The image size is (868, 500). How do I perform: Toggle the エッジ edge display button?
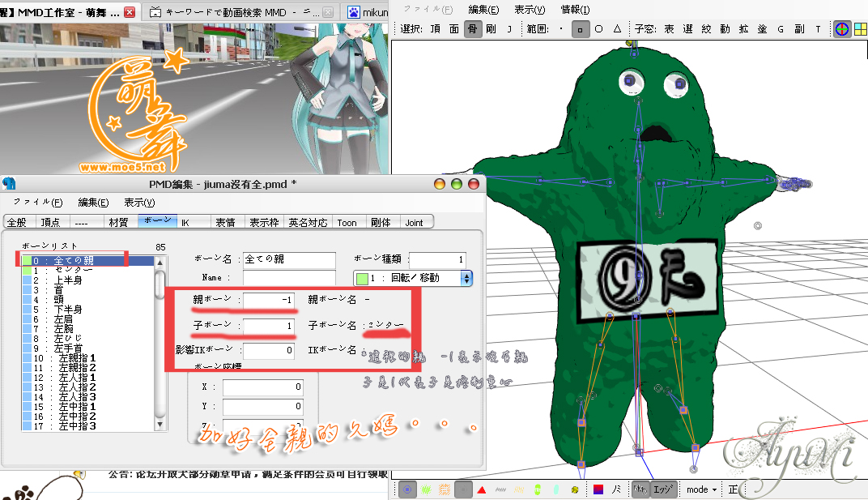pyautogui.click(x=662, y=489)
